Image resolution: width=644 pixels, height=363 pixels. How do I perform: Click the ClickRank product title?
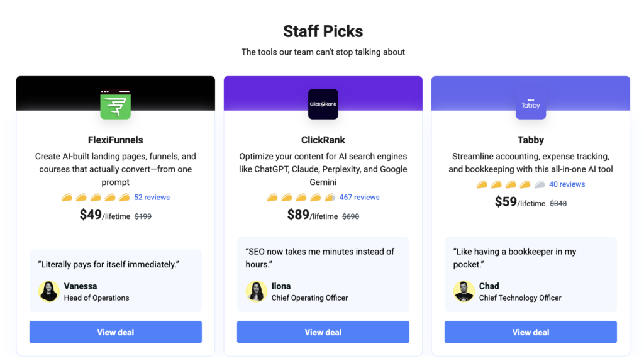[323, 140]
